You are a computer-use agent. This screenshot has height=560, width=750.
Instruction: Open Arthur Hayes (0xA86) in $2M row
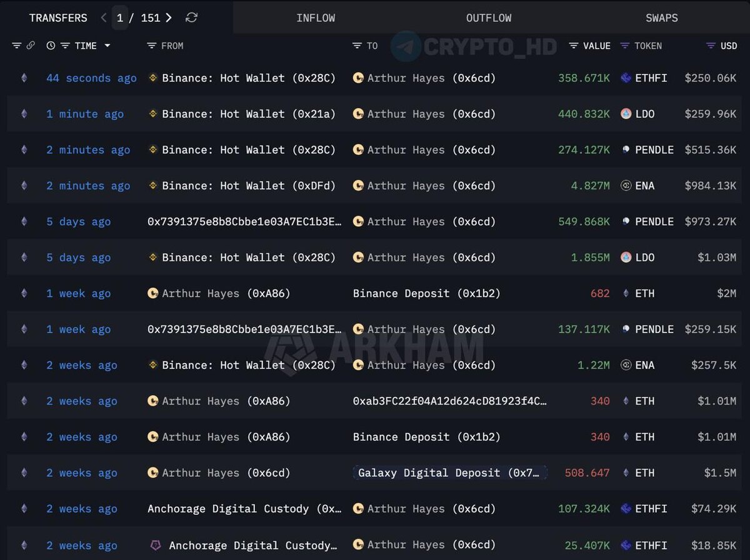(226, 293)
